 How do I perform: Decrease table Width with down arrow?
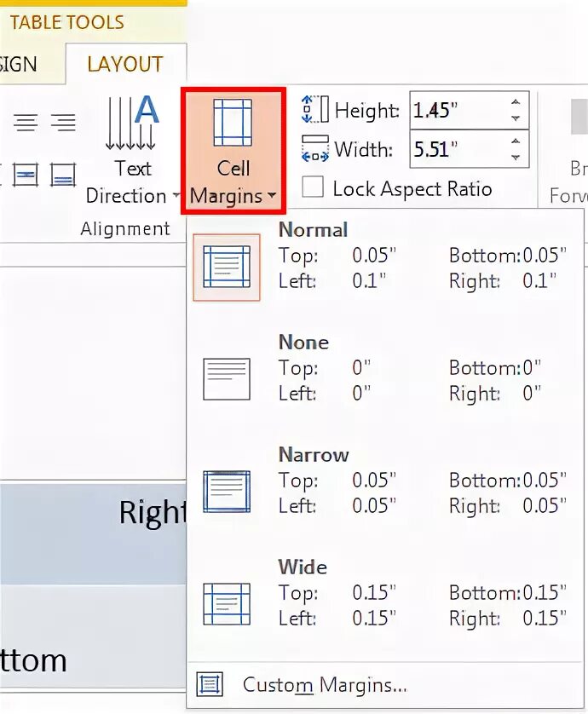coord(515,158)
